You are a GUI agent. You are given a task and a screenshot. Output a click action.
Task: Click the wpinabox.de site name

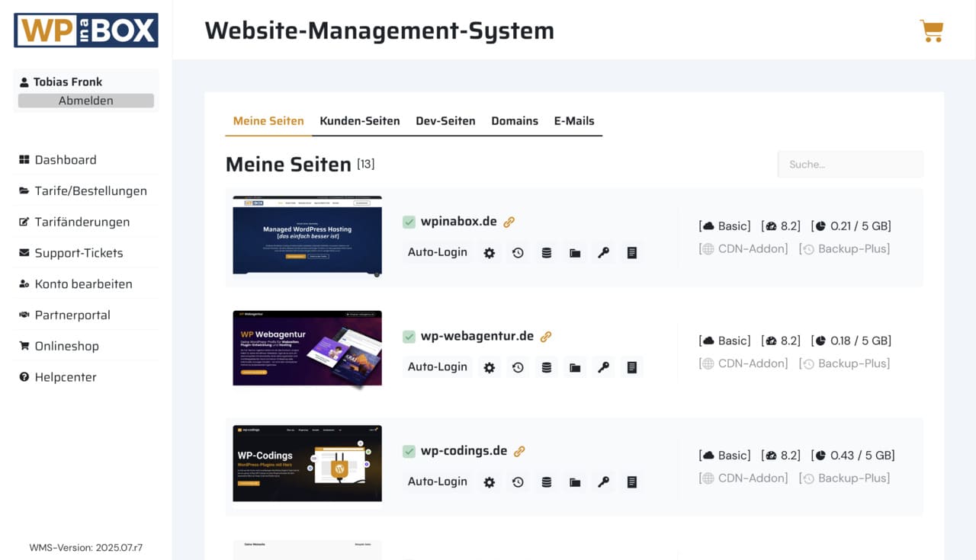[x=459, y=222]
